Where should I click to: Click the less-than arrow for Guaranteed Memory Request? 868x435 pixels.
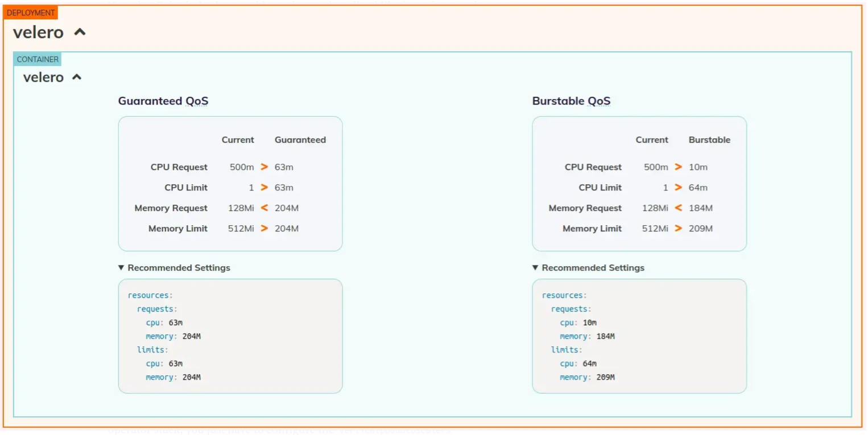264,208
